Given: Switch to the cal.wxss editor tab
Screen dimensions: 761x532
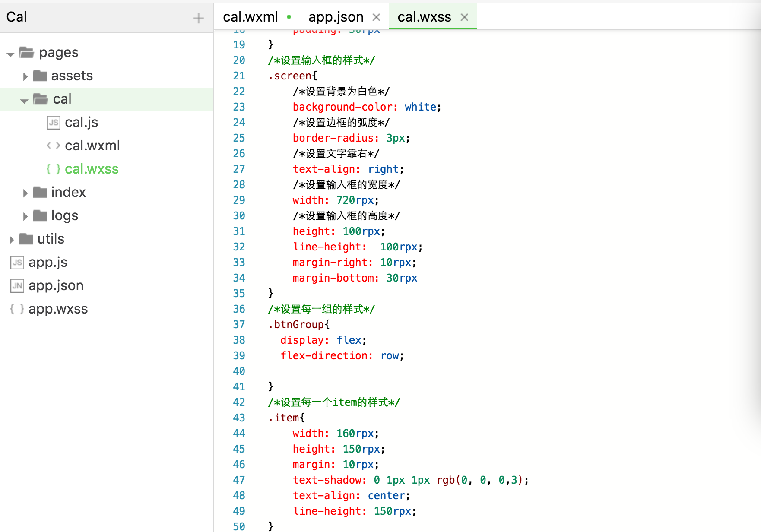Looking at the screenshot, I should (424, 17).
